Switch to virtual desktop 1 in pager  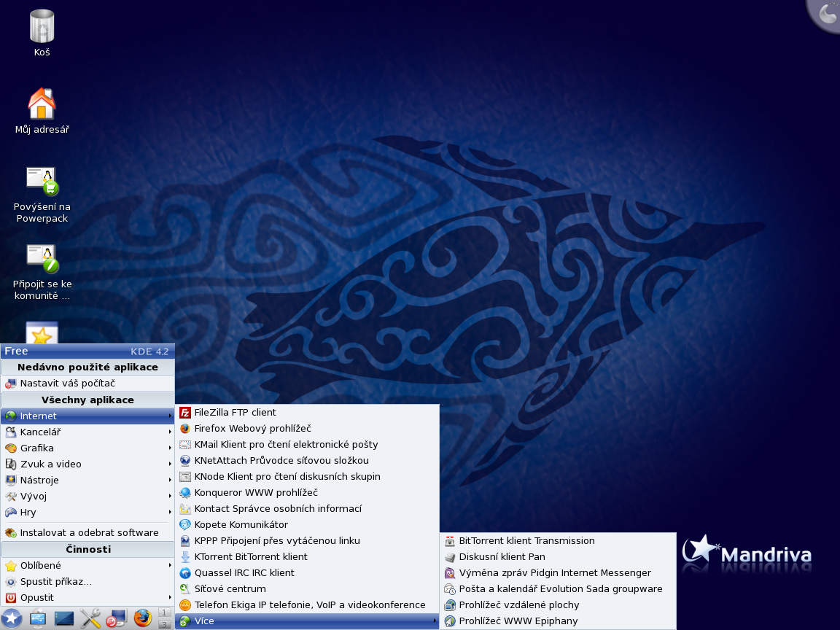click(165, 612)
